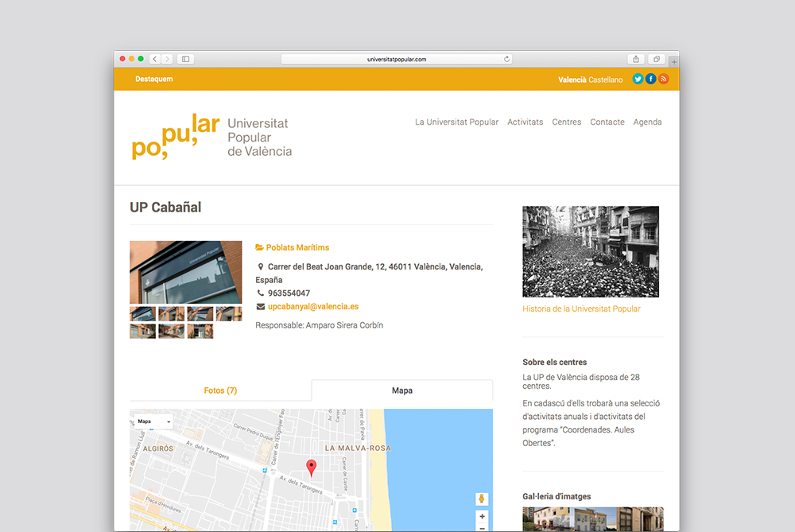The width and height of the screenshot is (795, 532).
Task: Click the Sobre els centres heading
Action: tap(555, 362)
